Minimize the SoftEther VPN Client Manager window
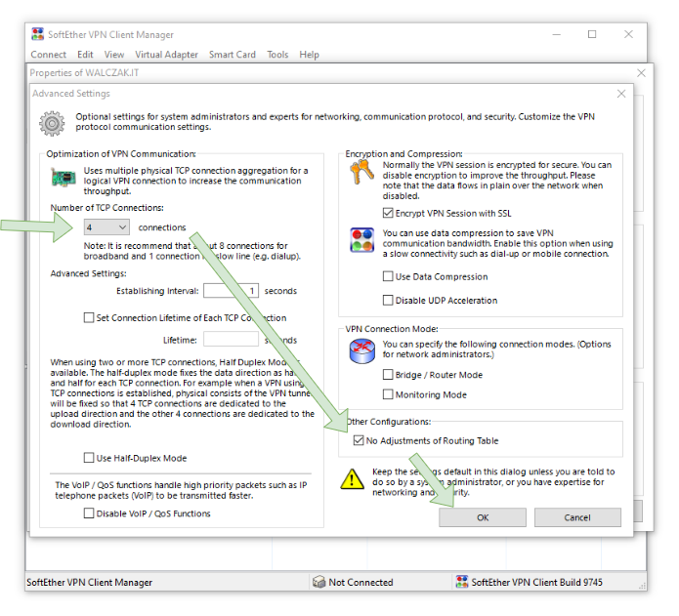The height and width of the screenshot is (616, 679). (x=557, y=34)
